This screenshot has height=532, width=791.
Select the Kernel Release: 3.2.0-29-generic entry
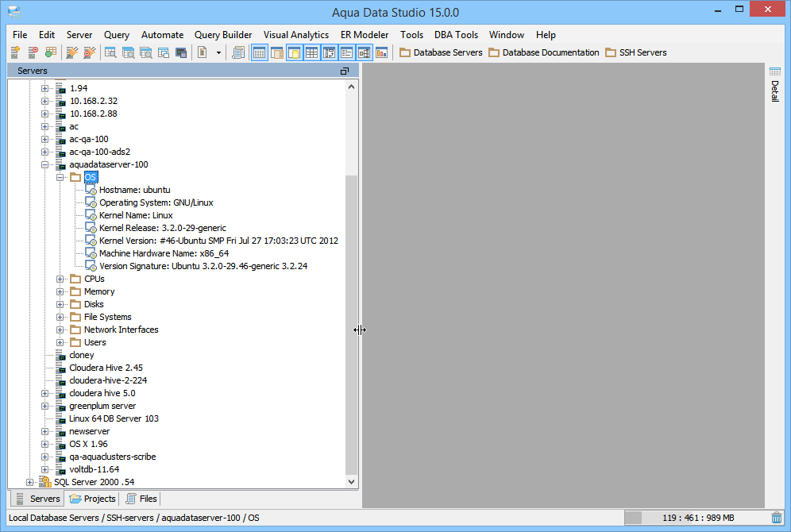(x=163, y=228)
